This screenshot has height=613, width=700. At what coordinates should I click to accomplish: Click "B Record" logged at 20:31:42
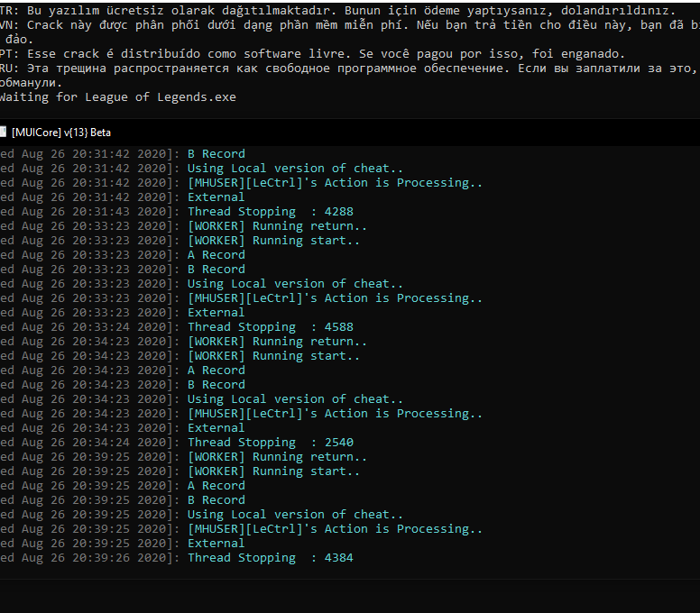216,154
